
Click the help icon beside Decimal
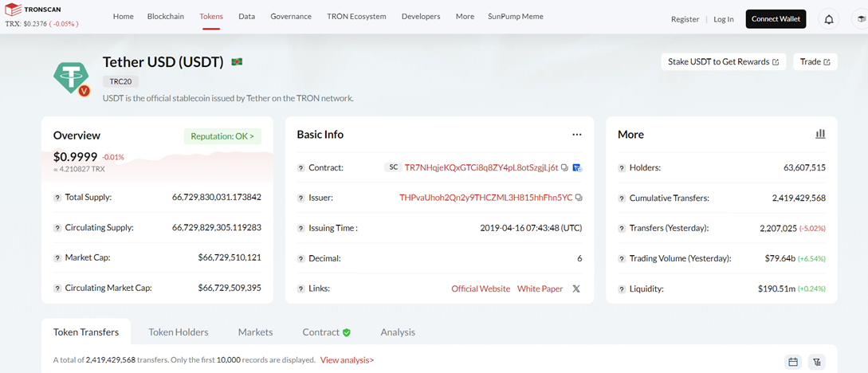(x=300, y=258)
